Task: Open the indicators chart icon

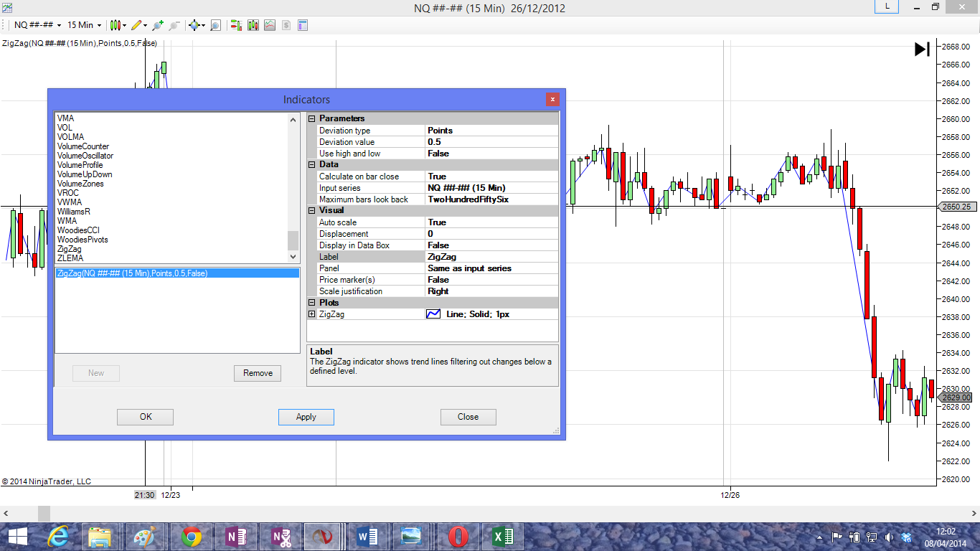Action: 270,25
